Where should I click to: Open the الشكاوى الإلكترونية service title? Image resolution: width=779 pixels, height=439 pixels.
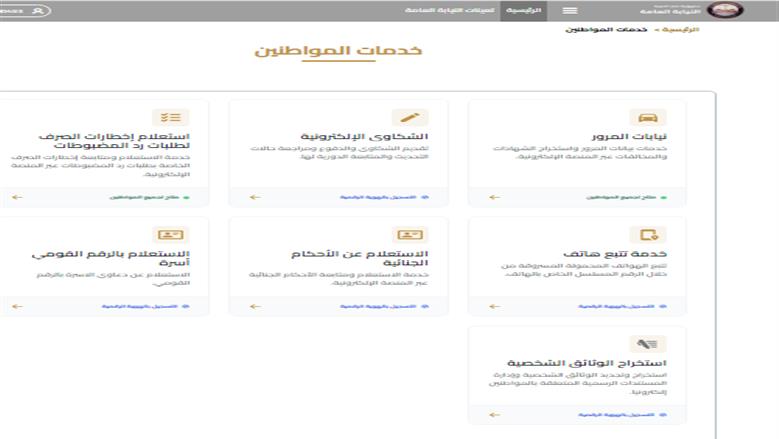click(x=364, y=137)
